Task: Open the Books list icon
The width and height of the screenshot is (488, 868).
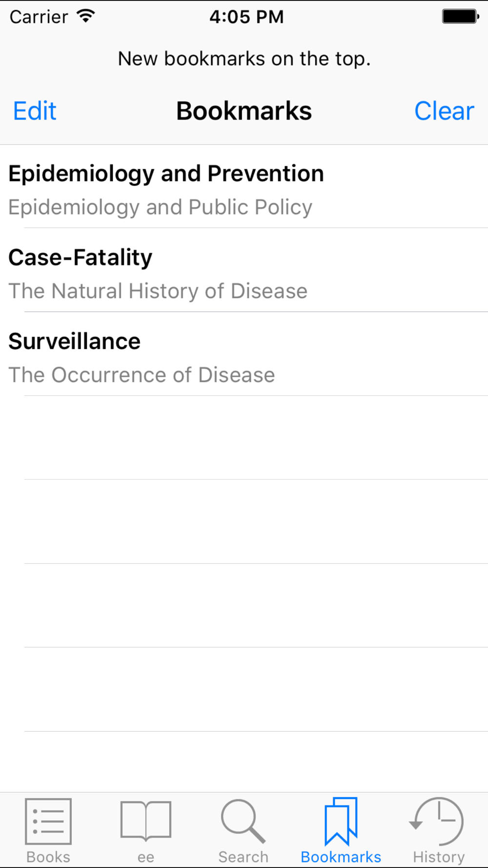Action: [x=48, y=821]
